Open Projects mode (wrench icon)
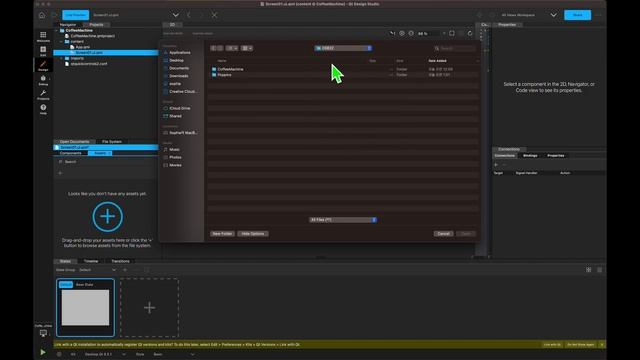640x360 pixels. click(43, 95)
